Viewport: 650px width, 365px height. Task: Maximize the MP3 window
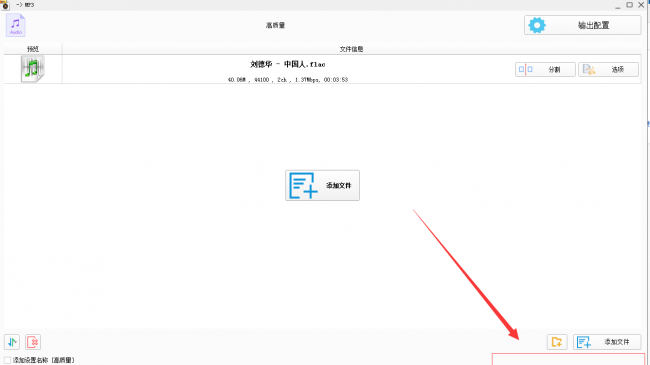point(629,5)
